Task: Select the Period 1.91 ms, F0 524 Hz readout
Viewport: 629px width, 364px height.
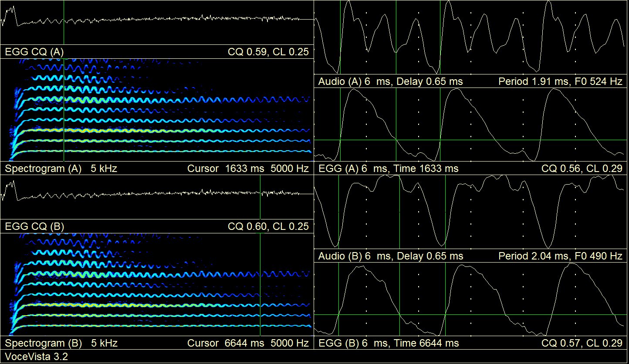Action: point(560,81)
